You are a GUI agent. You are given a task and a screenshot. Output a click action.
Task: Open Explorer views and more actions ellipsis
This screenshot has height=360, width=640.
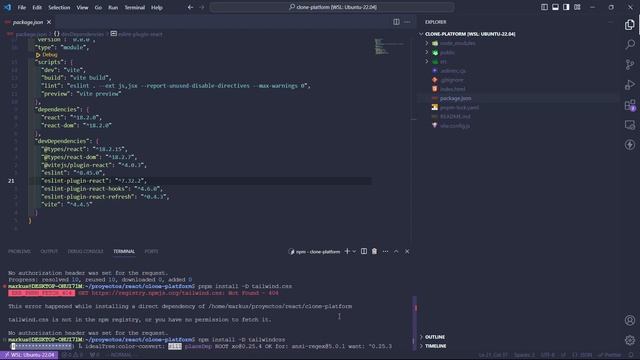(610, 22)
